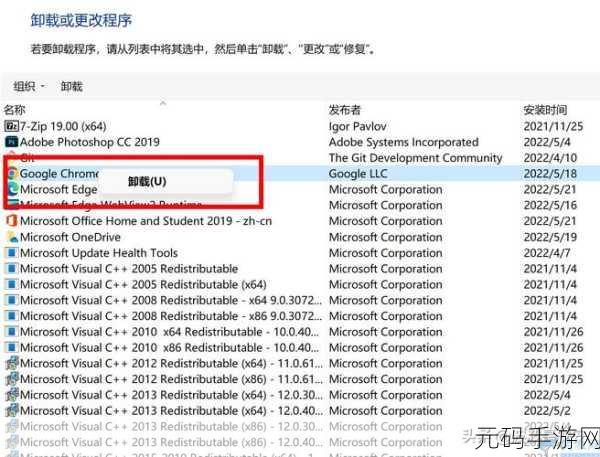Screen dimensions: 600x457
Task: Click install date 2022/4/7
Action: coord(547,253)
